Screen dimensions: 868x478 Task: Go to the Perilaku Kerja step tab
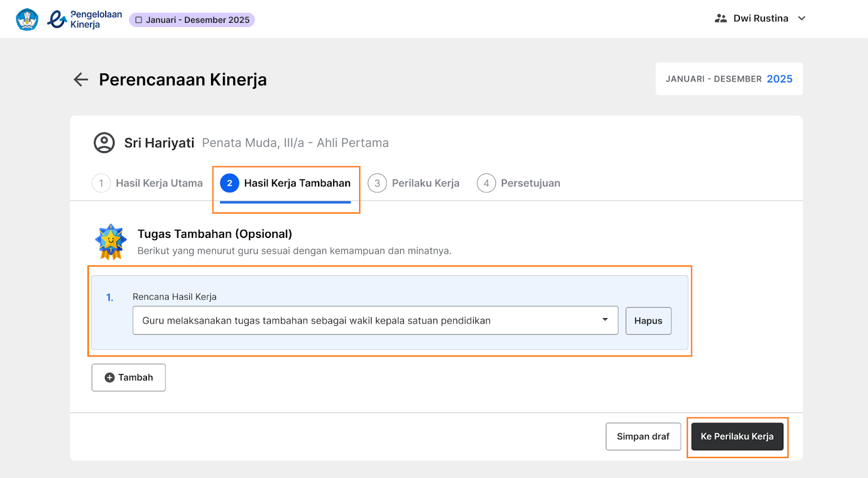[414, 183]
